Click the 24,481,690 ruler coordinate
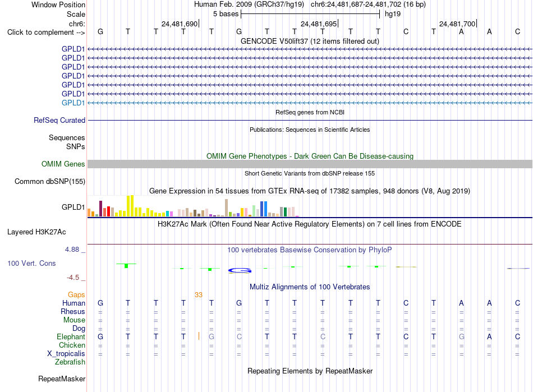 [180, 24]
